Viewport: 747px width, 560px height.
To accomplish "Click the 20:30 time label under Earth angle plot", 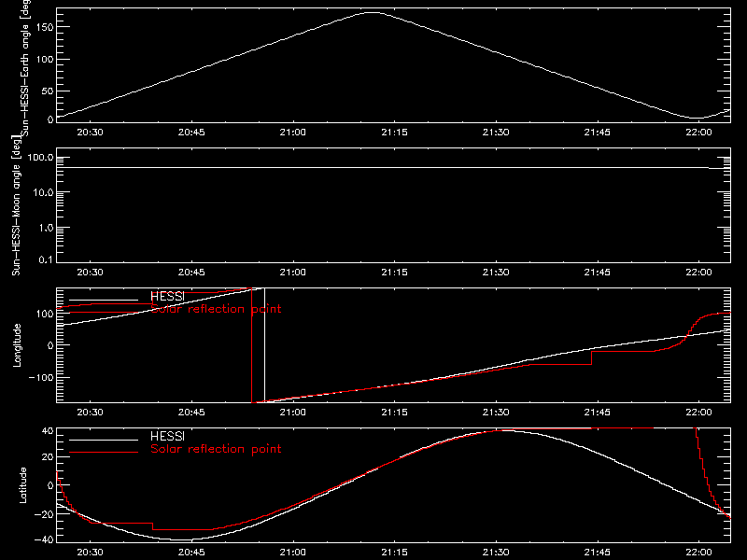I will point(90,133).
